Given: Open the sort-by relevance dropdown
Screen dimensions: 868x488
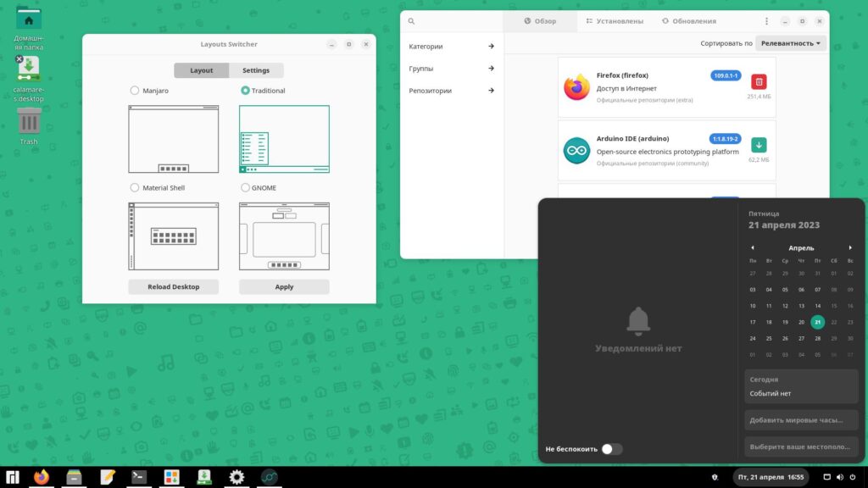Looking at the screenshot, I should pos(792,43).
